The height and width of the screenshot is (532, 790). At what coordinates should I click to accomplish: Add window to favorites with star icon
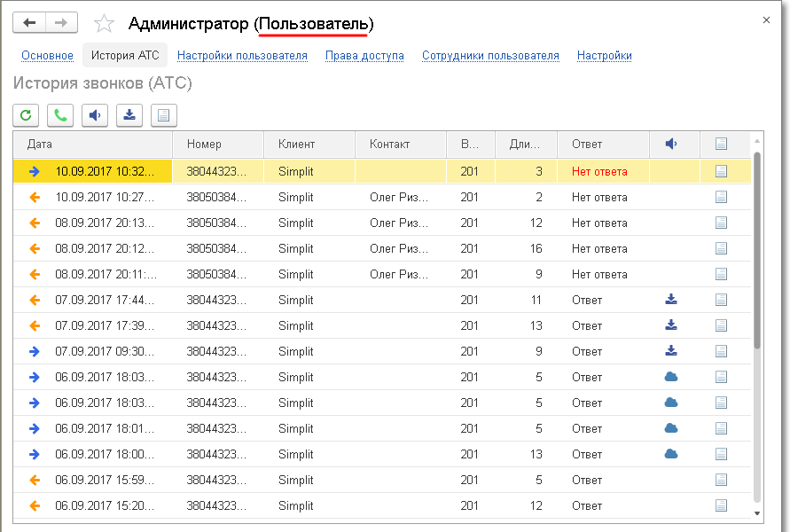pyautogui.click(x=104, y=24)
